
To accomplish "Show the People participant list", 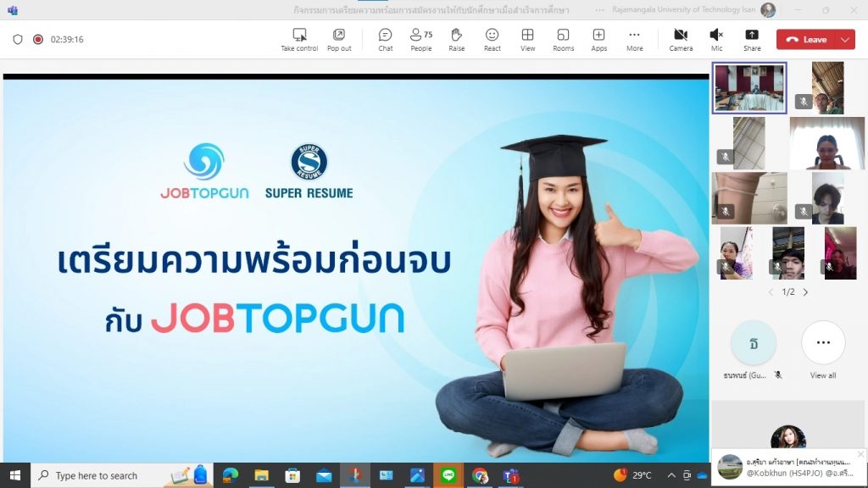I will [x=420, y=39].
